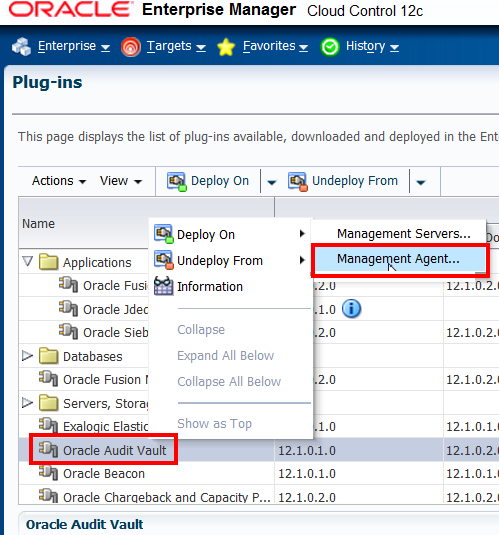Click the Targets bullseye icon
Viewport: 499px width, 535px height.
(131, 47)
